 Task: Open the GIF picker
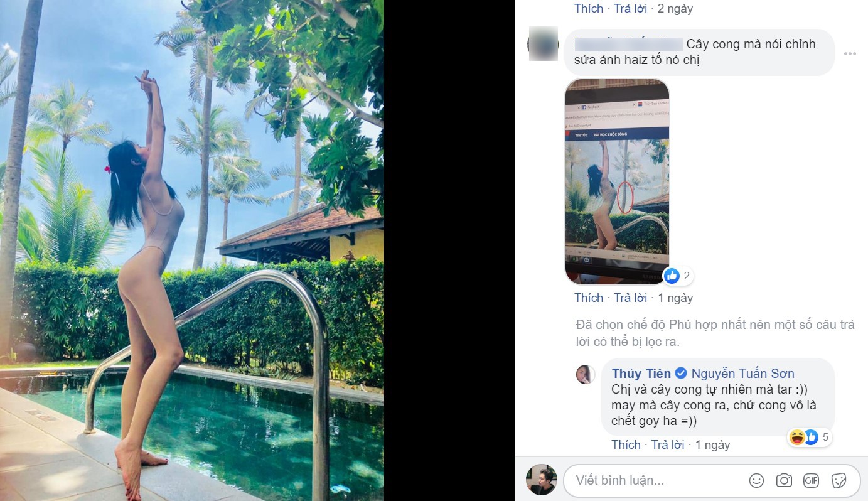pos(811,481)
